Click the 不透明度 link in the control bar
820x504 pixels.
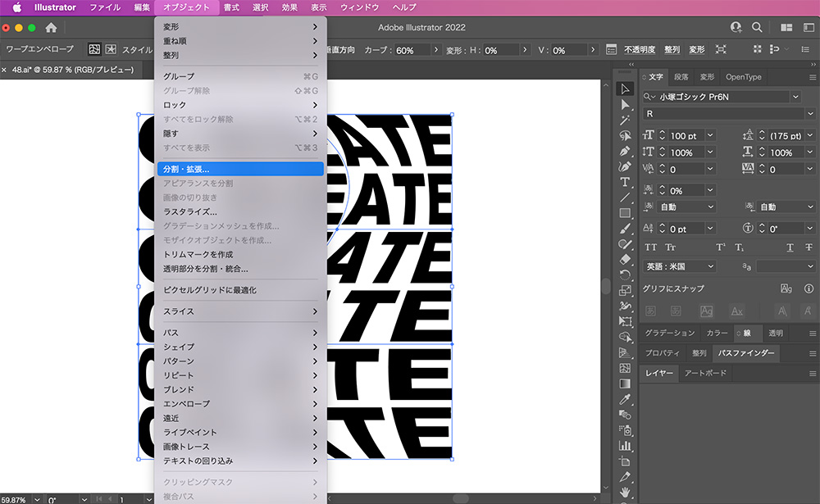tap(639, 50)
